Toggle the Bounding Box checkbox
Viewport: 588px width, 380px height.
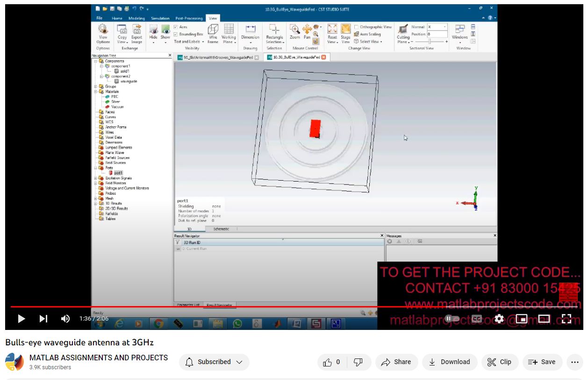(x=176, y=34)
